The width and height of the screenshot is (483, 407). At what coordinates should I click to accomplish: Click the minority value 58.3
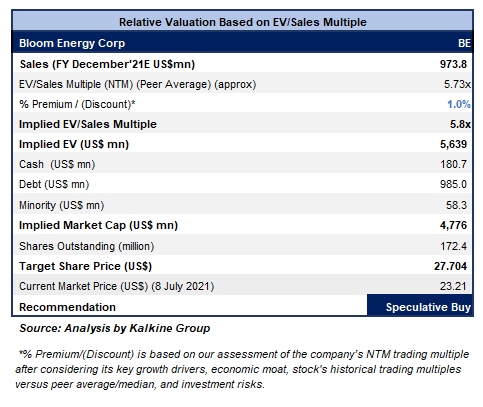(457, 205)
